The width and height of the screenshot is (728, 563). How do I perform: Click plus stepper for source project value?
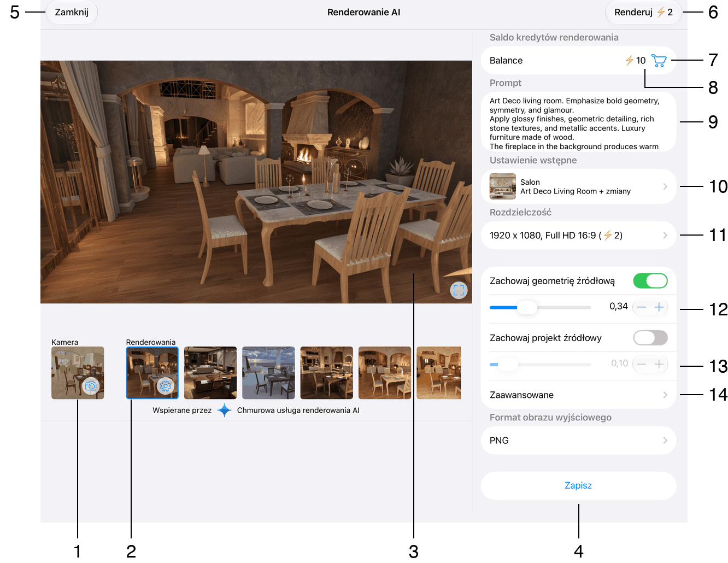pyautogui.click(x=659, y=364)
